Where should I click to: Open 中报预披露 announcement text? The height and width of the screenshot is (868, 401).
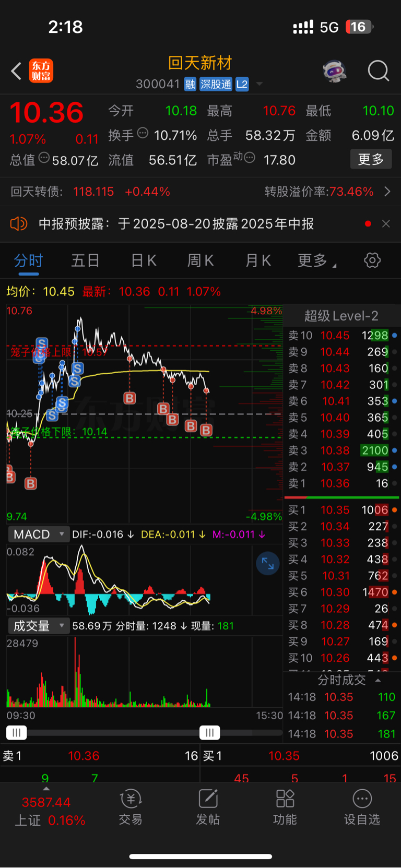(x=176, y=224)
